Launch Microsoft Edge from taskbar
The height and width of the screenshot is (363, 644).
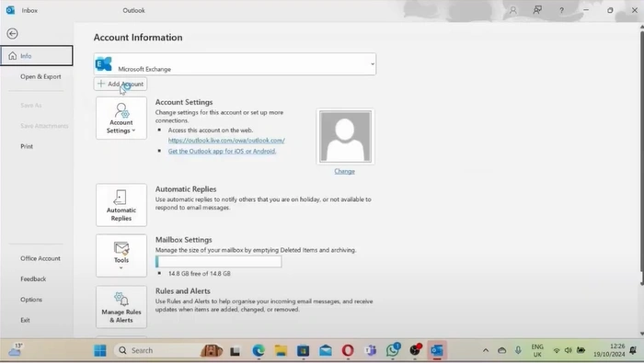coord(259,351)
